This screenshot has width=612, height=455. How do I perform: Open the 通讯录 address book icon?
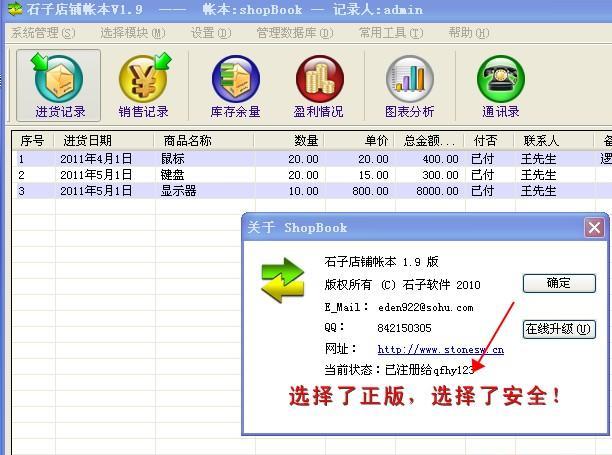tap(500, 85)
